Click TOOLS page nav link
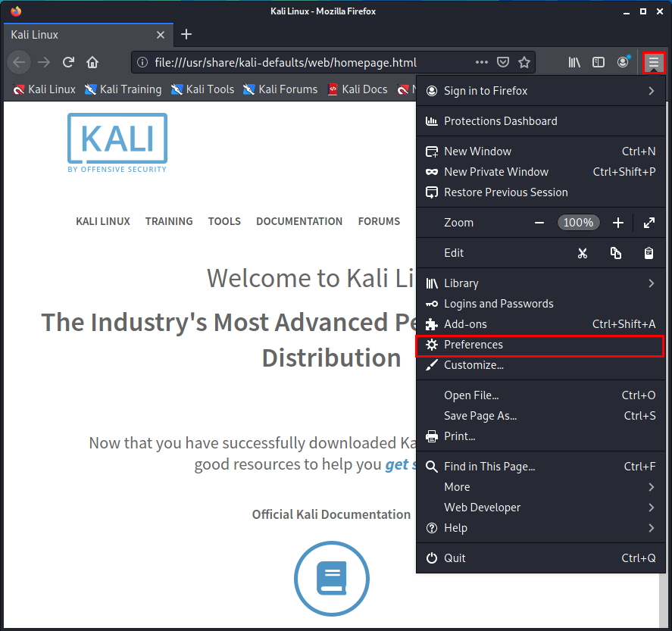 tap(224, 221)
